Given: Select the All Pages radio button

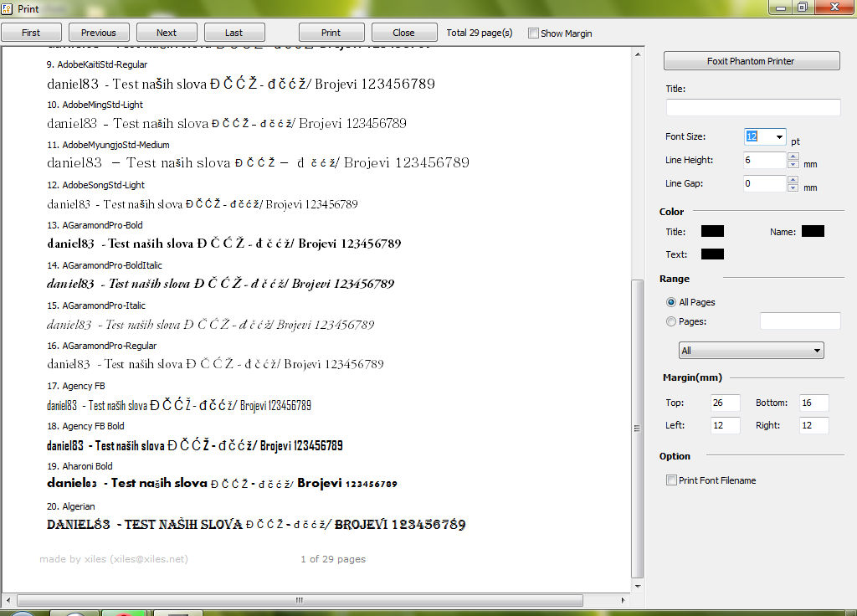Looking at the screenshot, I should (x=671, y=302).
